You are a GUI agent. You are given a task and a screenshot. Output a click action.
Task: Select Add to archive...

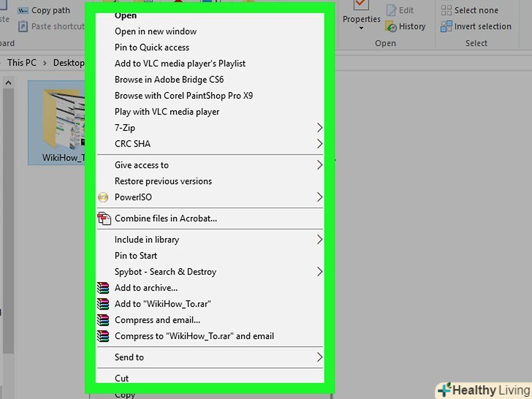(x=210, y=288)
